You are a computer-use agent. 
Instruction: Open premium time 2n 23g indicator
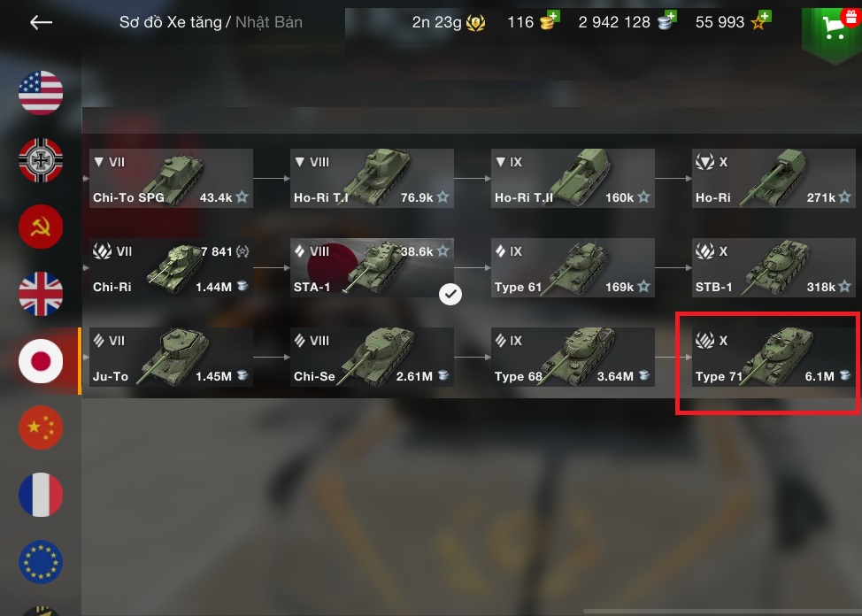(448, 22)
